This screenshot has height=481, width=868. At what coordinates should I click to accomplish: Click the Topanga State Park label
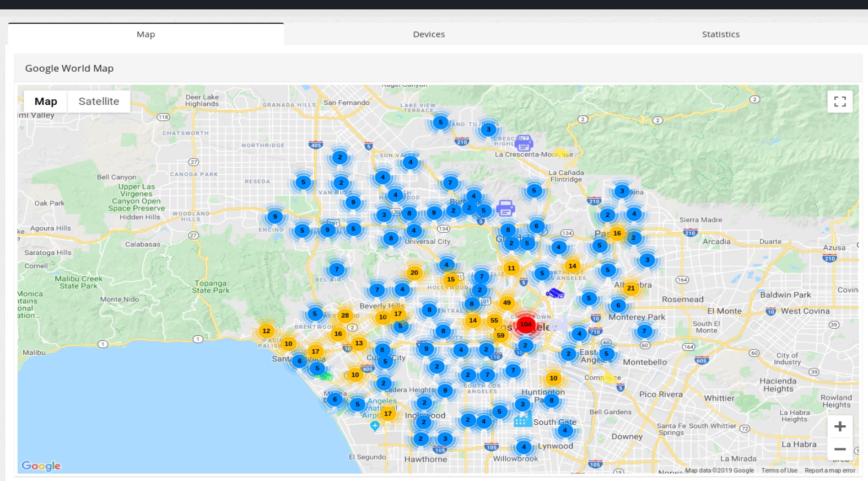[211, 287]
